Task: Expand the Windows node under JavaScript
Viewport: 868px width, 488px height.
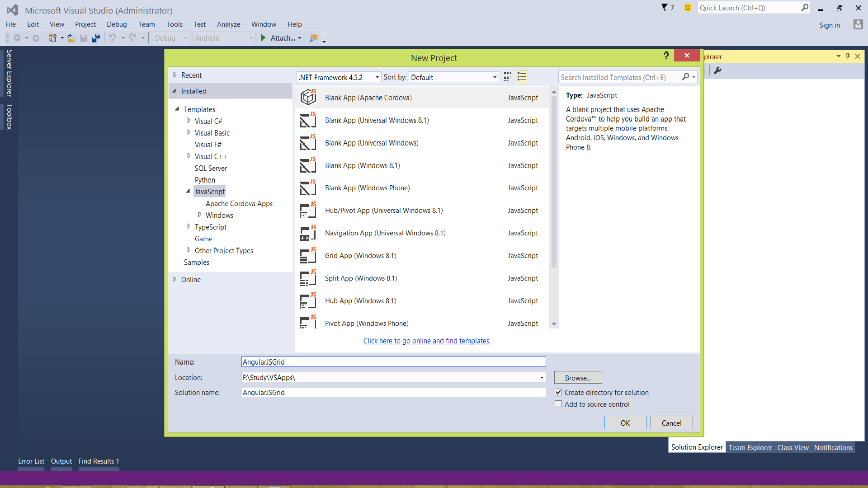Action: [200, 215]
